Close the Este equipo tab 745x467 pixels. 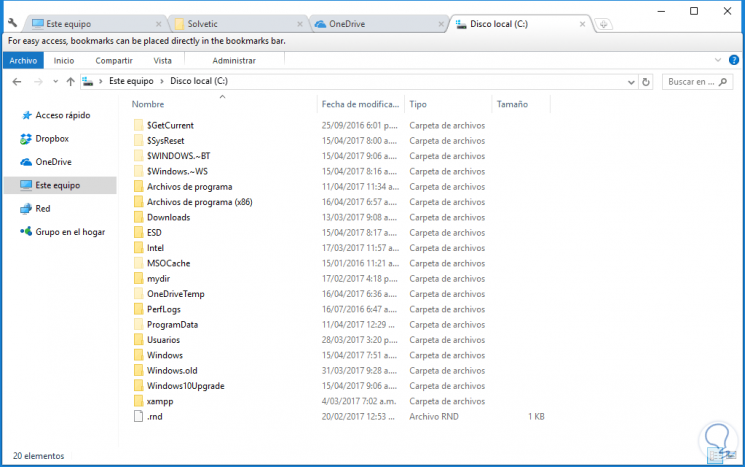tap(158, 24)
